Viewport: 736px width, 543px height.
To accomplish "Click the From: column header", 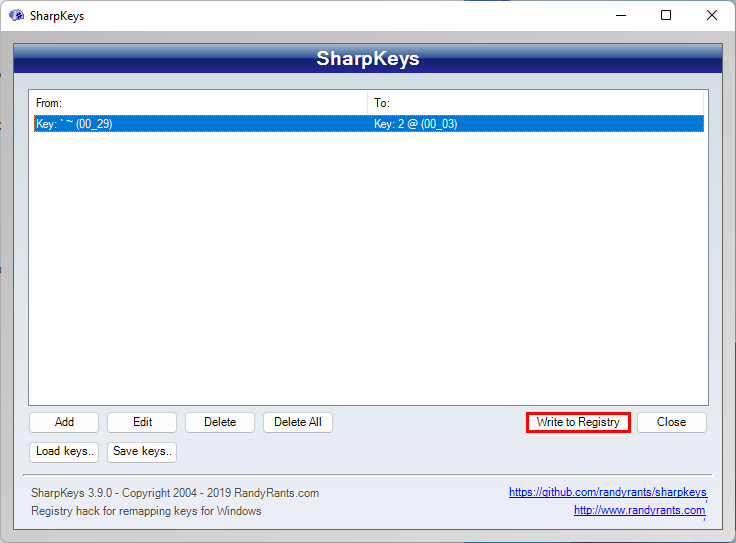I will pyautogui.click(x=200, y=103).
